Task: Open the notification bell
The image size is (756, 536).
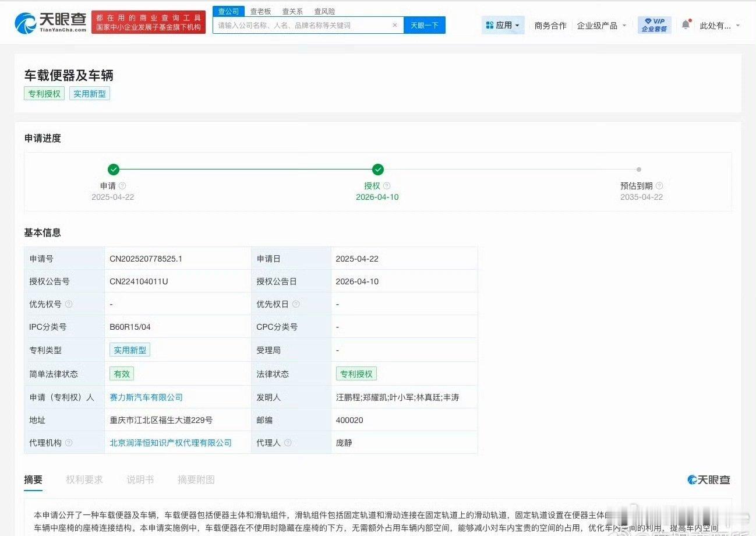Action: point(686,25)
